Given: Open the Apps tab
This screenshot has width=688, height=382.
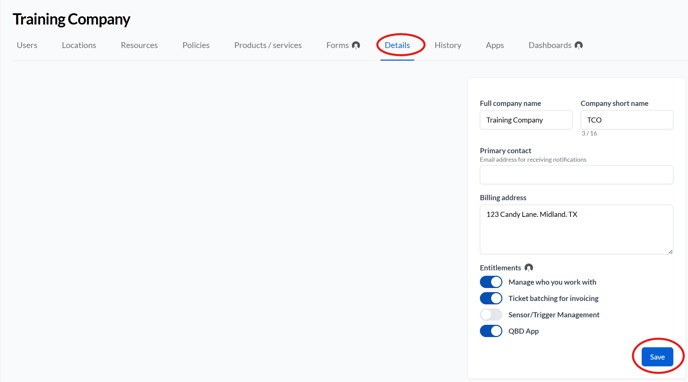Looking at the screenshot, I should coord(494,45).
